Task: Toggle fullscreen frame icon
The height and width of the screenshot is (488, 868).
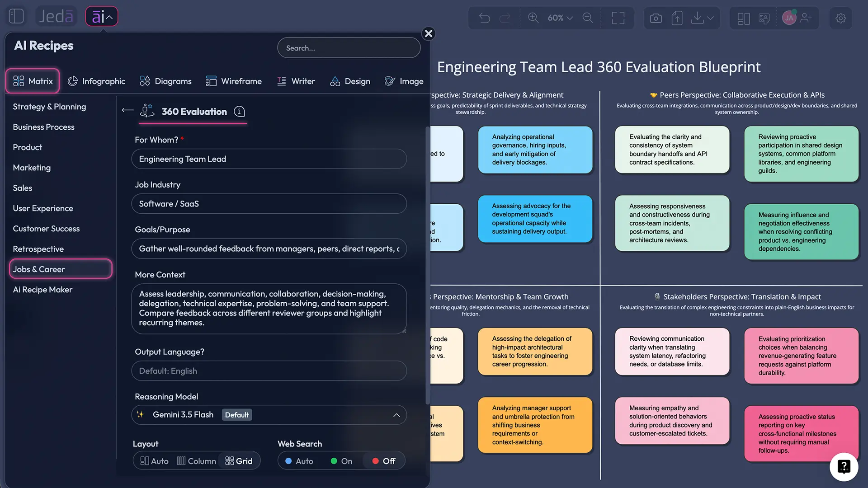Action: [618, 18]
